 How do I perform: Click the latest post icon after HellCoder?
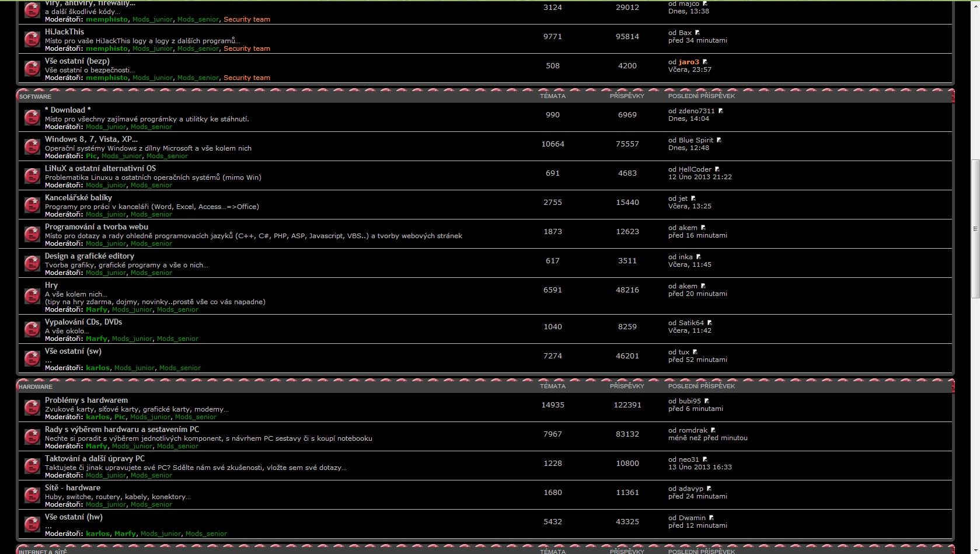click(717, 169)
